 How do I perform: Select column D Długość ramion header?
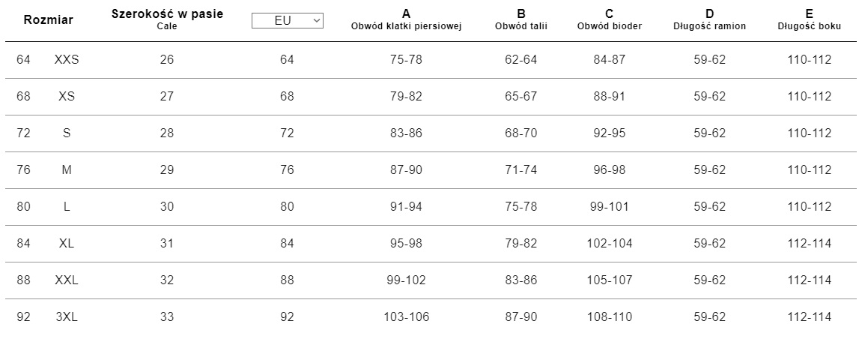pos(709,19)
